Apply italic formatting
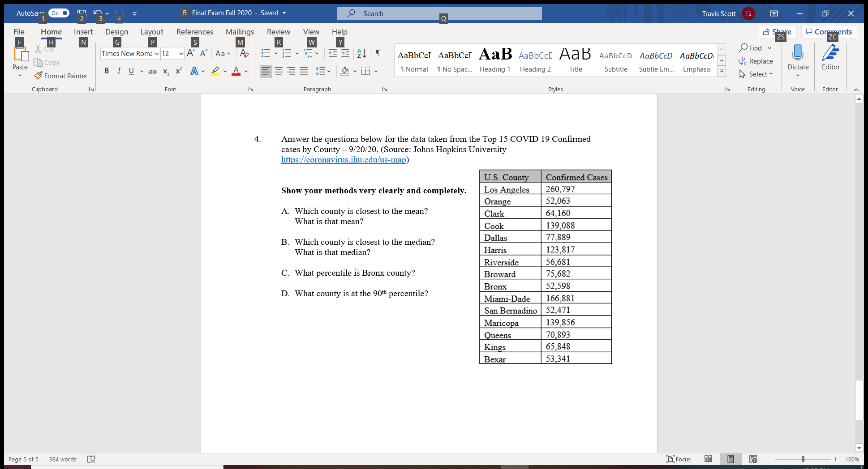The image size is (868, 469). tap(119, 71)
